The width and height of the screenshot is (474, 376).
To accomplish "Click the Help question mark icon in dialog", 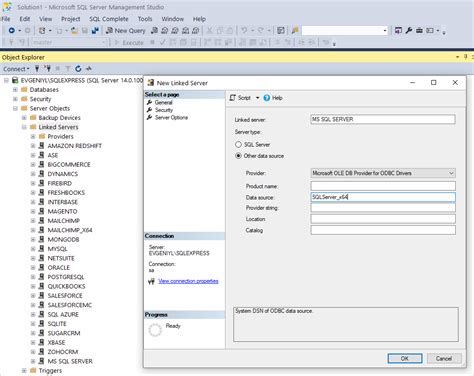I will point(267,98).
